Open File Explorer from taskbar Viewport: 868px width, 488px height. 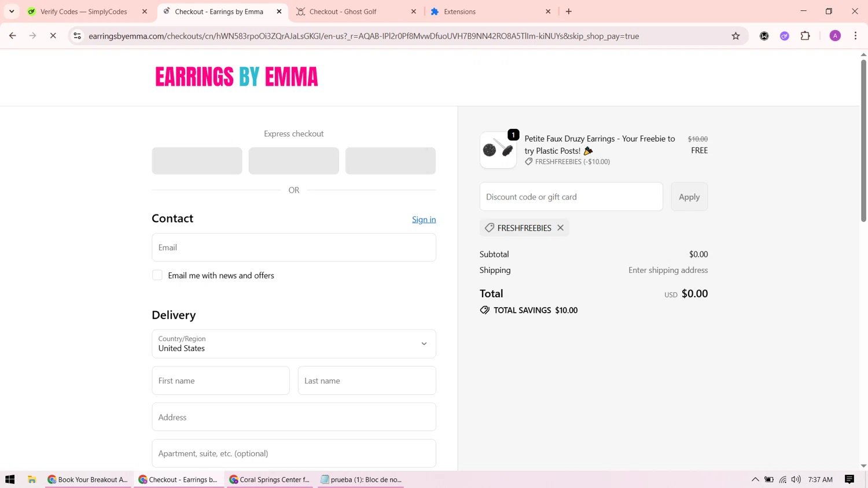[32, 479]
